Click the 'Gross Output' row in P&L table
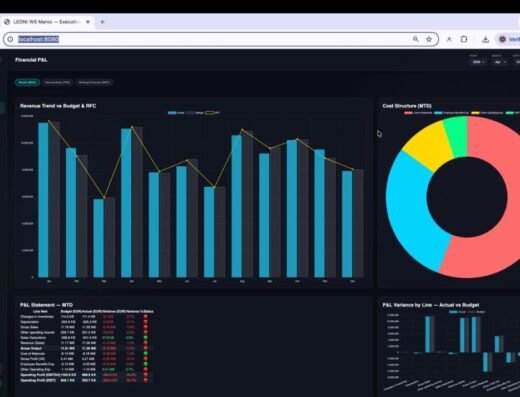The image size is (520, 397). coord(87,348)
